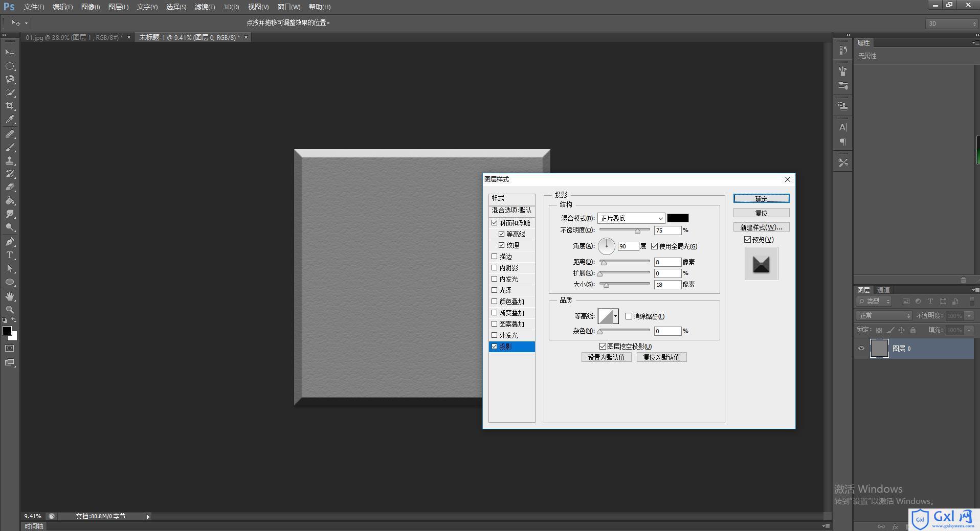This screenshot has height=531, width=980.
Task: Open layer filter type 类型 dropdown
Action: pos(875,302)
